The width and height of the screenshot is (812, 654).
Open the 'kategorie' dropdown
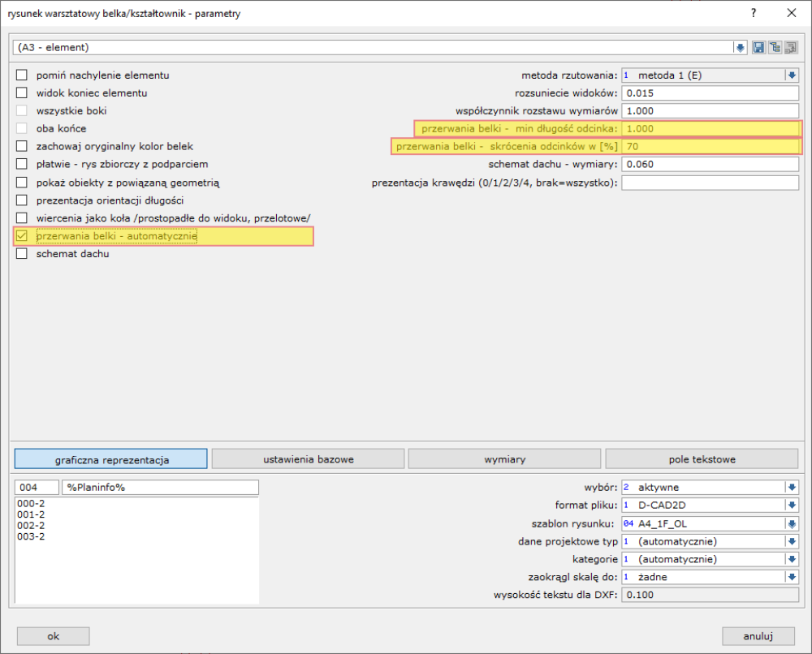coord(792,559)
